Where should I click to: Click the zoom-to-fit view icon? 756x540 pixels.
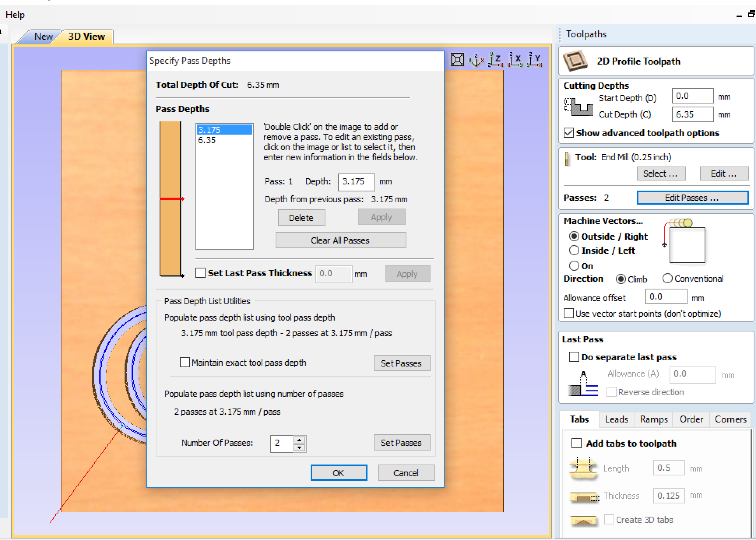coord(457,60)
